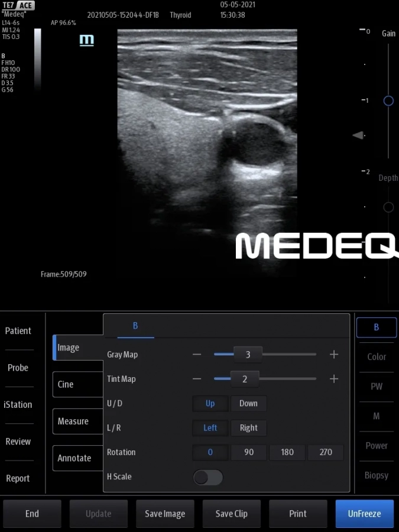The image size is (399, 532).
Task: Open iStation
Action: coord(18,405)
